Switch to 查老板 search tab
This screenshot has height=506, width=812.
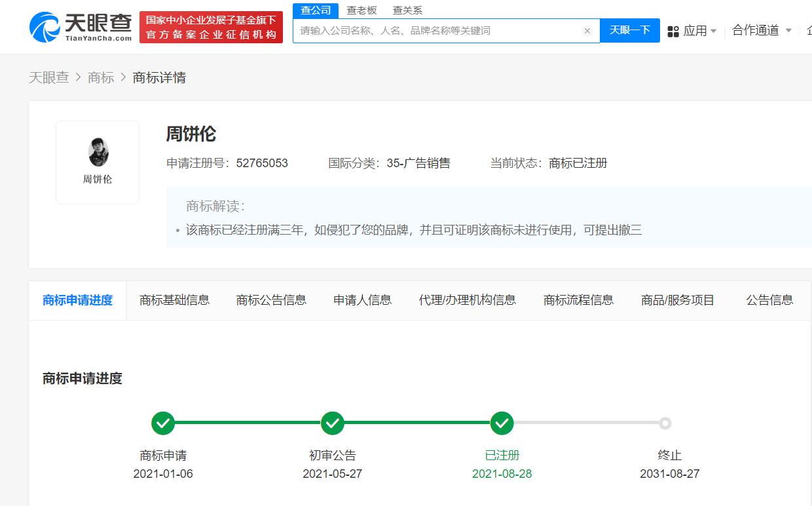tap(361, 10)
